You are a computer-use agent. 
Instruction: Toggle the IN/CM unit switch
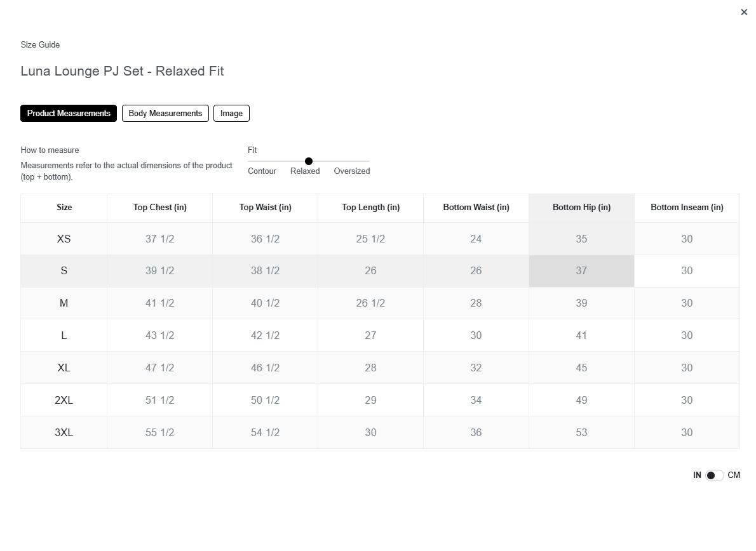pyautogui.click(x=715, y=475)
